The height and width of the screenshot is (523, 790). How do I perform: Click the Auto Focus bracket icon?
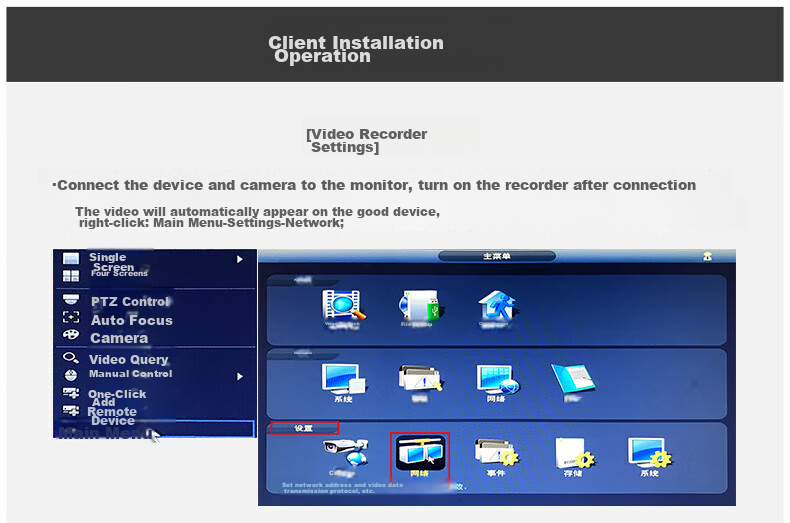[71, 317]
